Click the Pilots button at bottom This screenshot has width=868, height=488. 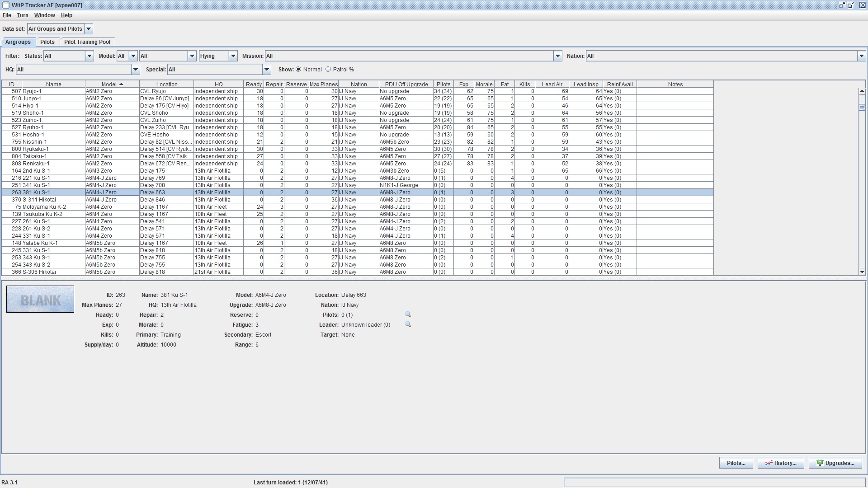pos(736,463)
